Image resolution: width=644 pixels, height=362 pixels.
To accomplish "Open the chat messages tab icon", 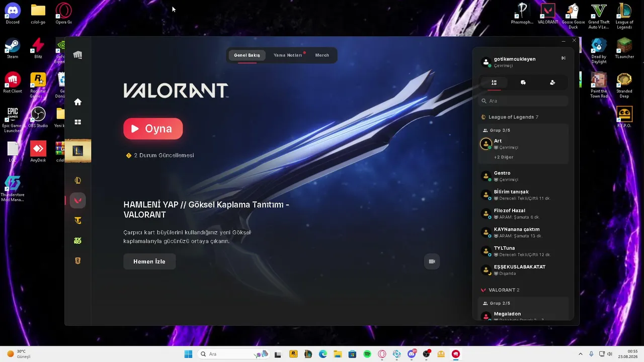I will [x=523, y=82].
